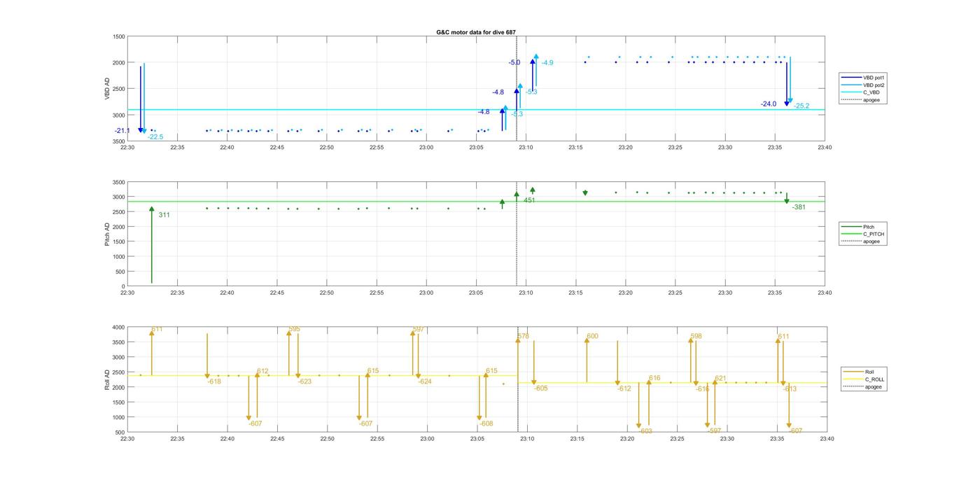Click the '1500' tick on the VBD y-axis

point(118,36)
